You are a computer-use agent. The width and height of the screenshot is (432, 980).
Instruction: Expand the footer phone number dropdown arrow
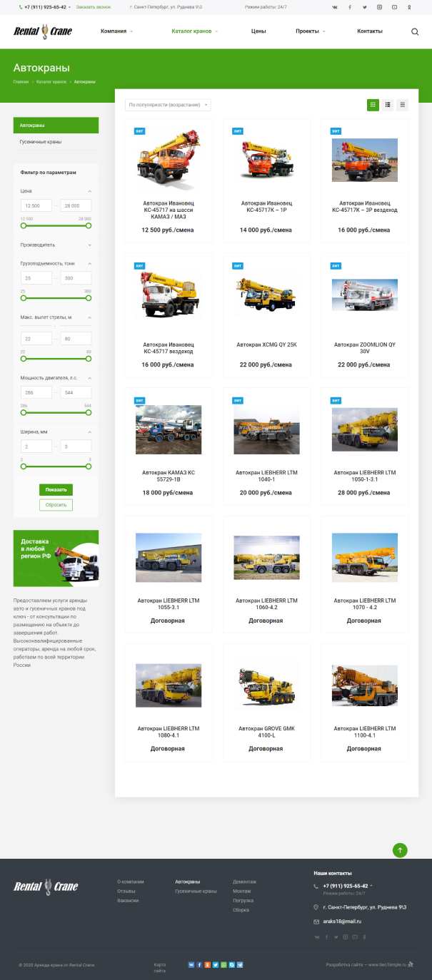click(371, 886)
